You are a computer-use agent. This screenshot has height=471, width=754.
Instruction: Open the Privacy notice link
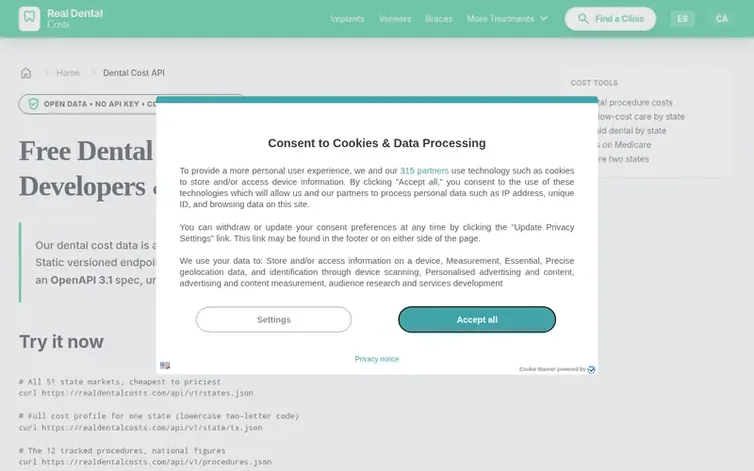[x=377, y=359]
